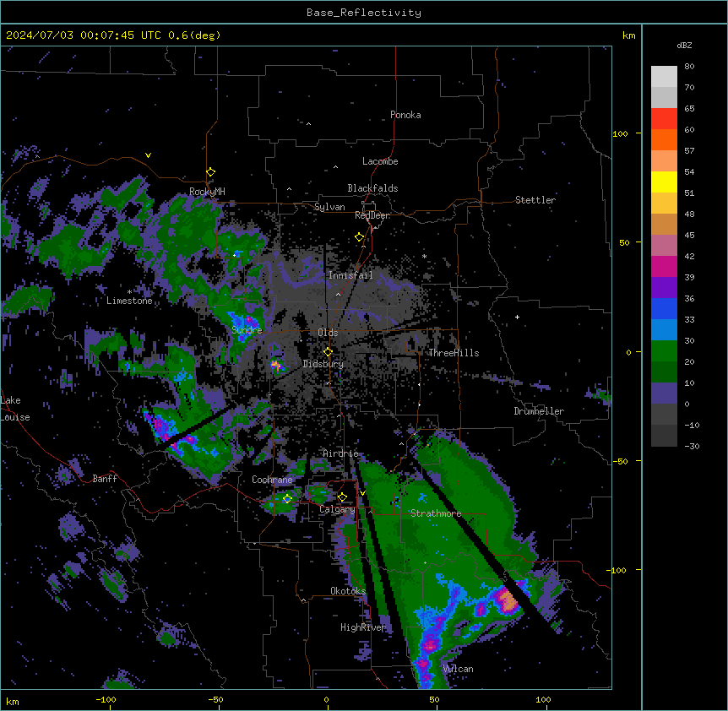
Task: Select the Airdrie city label
Action: [x=341, y=453]
